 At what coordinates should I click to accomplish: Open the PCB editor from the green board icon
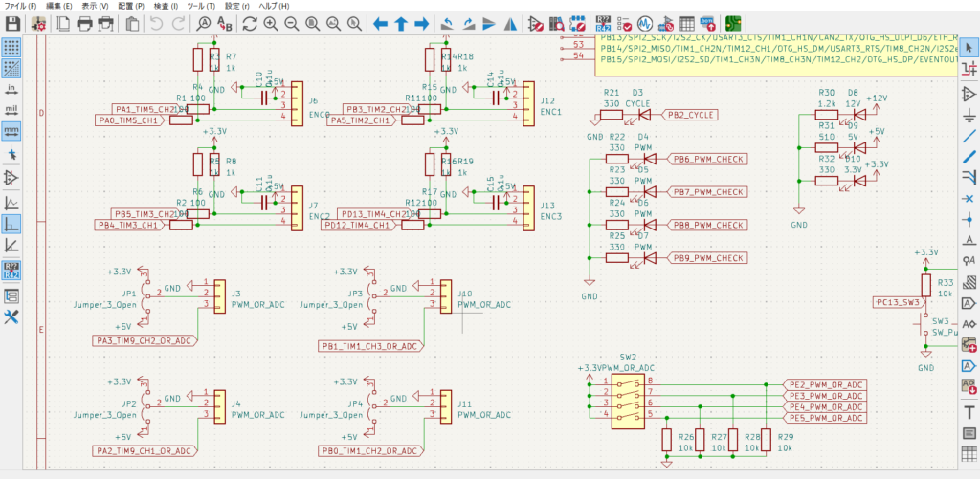click(x=735, y=23)
